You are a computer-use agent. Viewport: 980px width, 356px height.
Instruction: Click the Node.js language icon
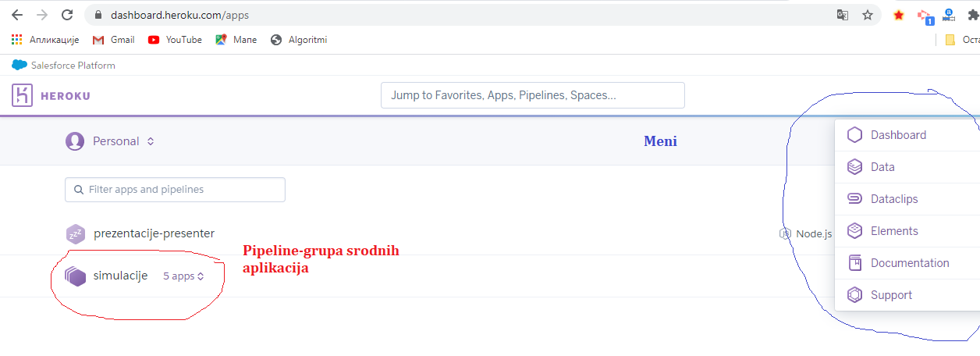[x=786, y=233]
